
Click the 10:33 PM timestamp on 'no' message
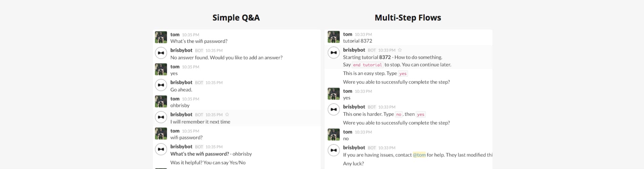pos(363,132)
